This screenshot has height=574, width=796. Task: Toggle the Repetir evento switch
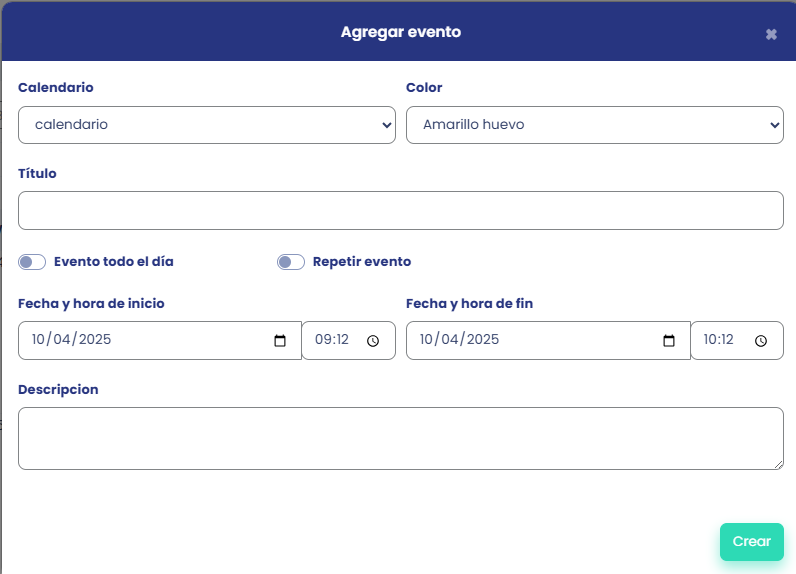(x=291, y=262)
